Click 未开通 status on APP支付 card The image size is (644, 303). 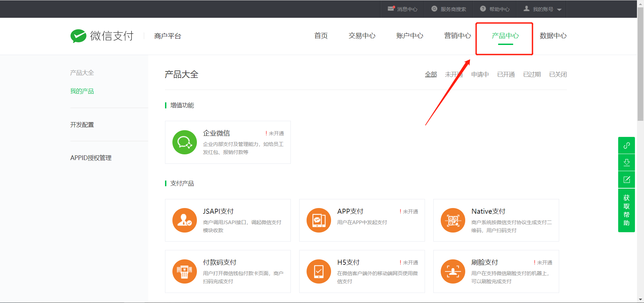pos(409,212)
